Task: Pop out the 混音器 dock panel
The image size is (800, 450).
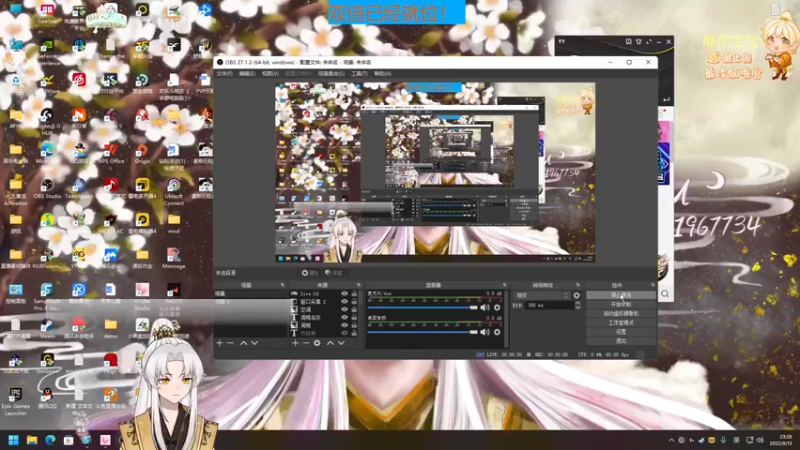Action: [x=504, y=285]
